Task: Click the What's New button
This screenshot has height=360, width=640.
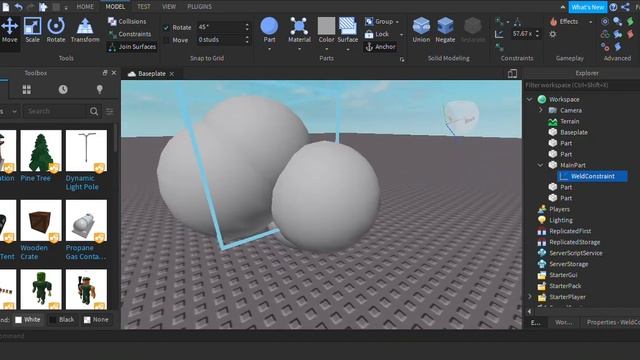Action: click(x=587, y=7)
